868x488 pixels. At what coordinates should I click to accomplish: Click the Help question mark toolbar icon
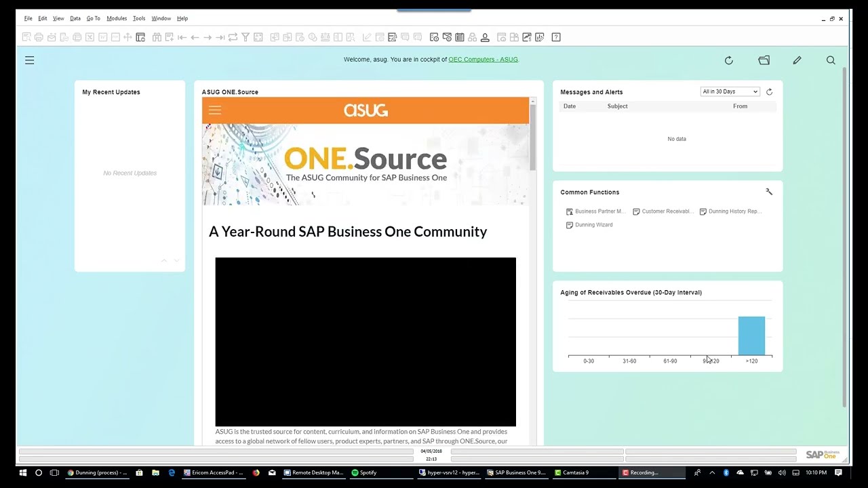click(556, 37)
